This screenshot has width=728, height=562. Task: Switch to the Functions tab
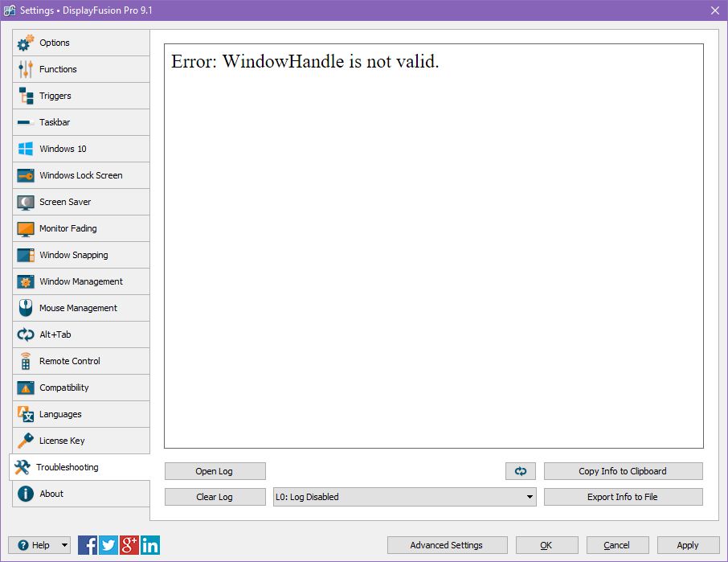(x=80, y=69)
